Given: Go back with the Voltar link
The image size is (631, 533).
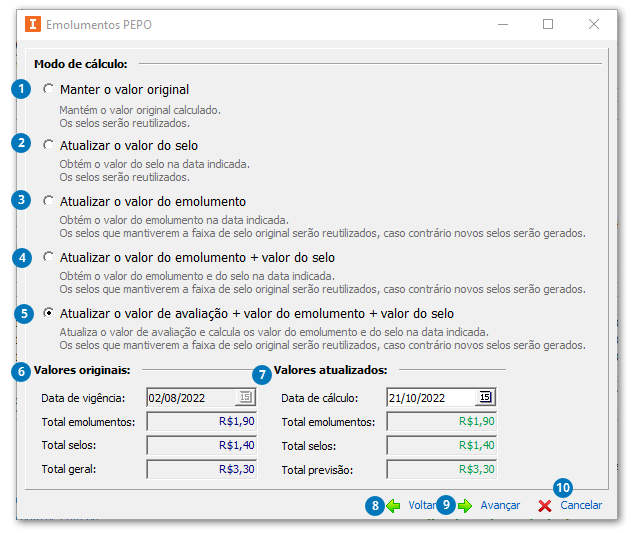Looking at the screenshot, I should coord(422,505).
